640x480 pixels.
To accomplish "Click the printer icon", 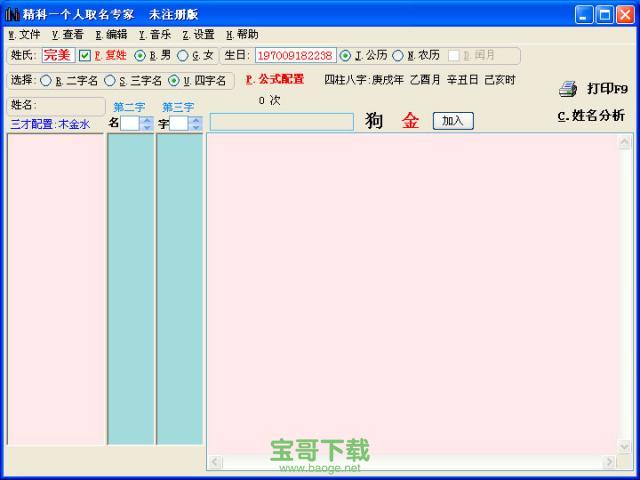I will pos(568,89).
